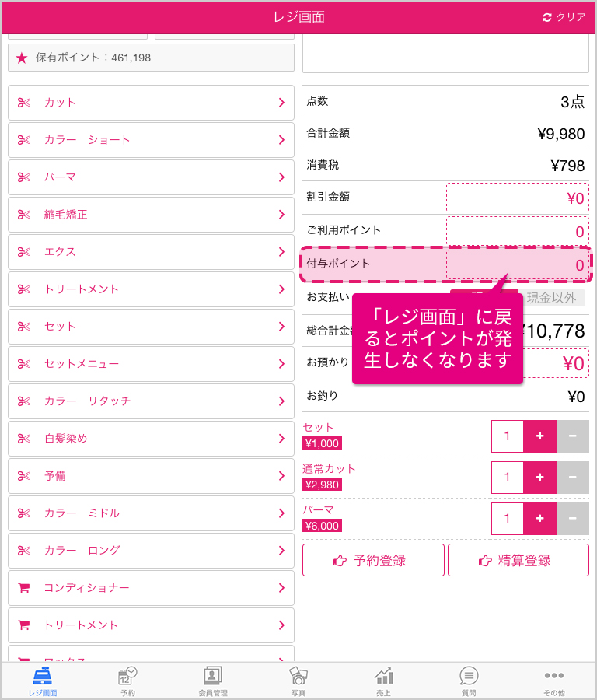This screenshot has width=597, height=700.
Task: Open the 写真 photo tab icon
Action: coord(298,676)
